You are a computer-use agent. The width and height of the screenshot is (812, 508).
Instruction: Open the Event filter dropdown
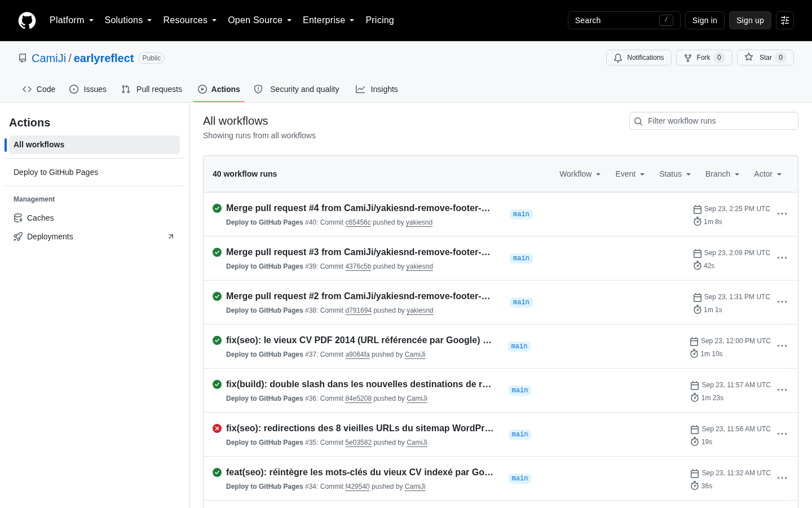coord(630,174)
